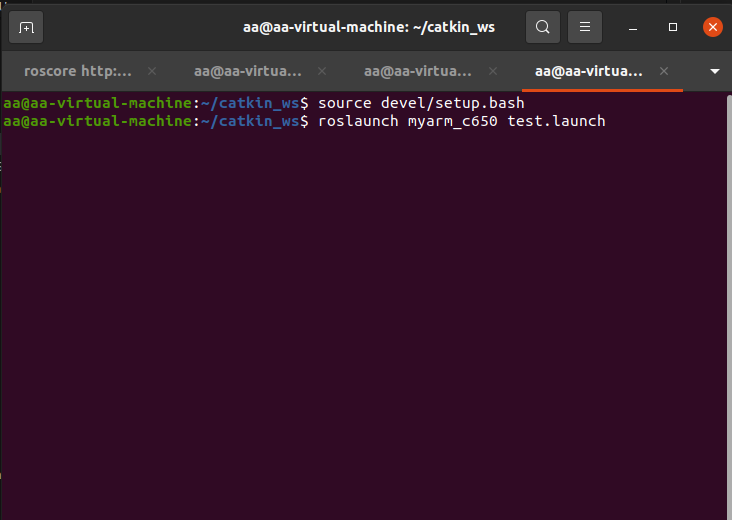Click the source devel/setup.bash command text
Image resolution: width=732 pixels, height=520 pixels.
[421, 103]
